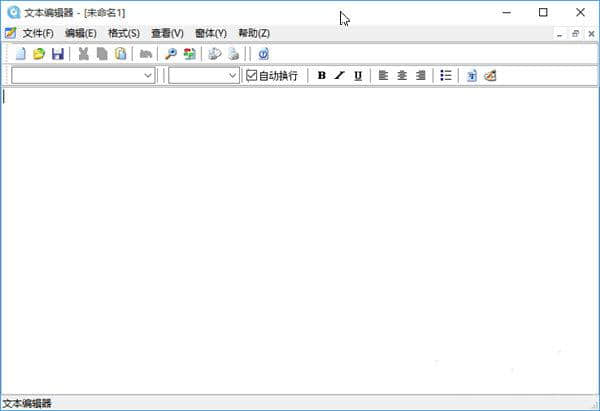
Task: Click the bullet list icon
Action: pyautogui.click(x=446, y=75)
